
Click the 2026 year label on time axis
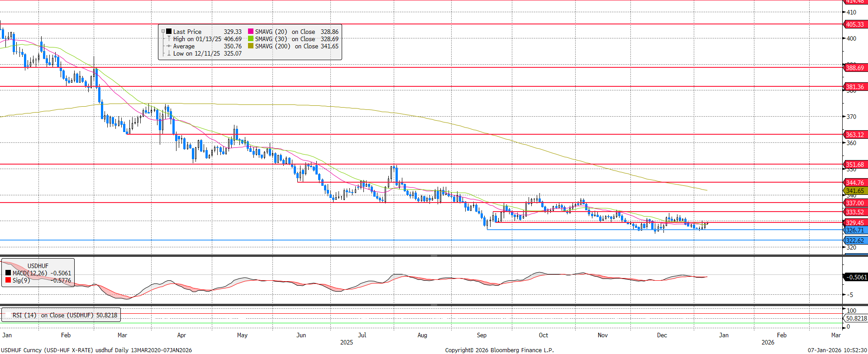(x=768, y=342)
